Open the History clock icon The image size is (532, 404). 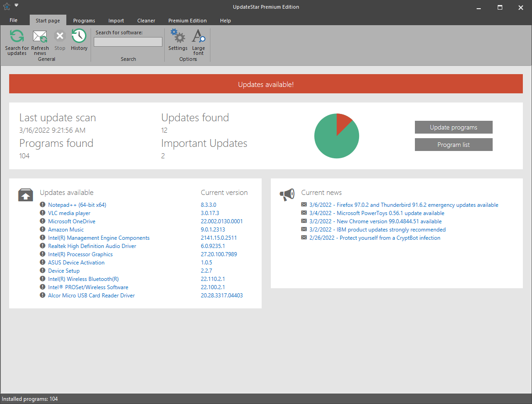(x=79, y=36)
